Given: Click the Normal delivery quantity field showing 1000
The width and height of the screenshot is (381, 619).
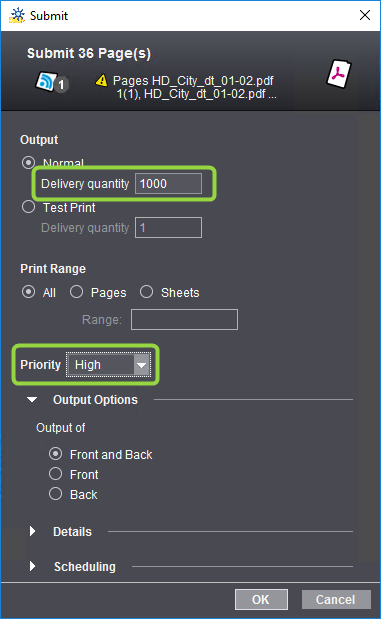Looking at the screenshot, I should tap(169, 184).
